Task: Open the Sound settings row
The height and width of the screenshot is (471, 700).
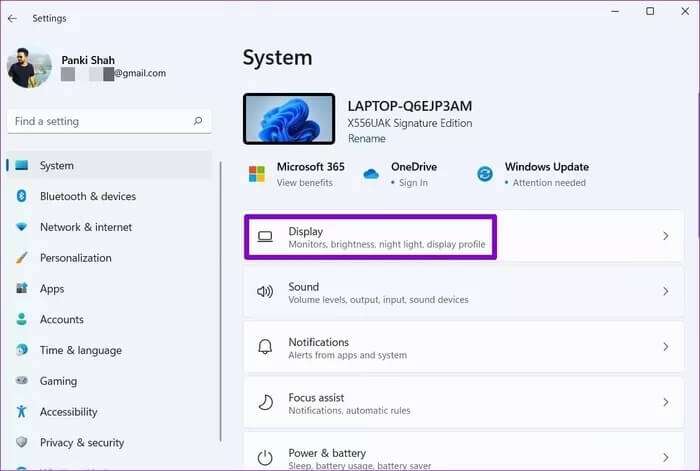Action: 463,292
